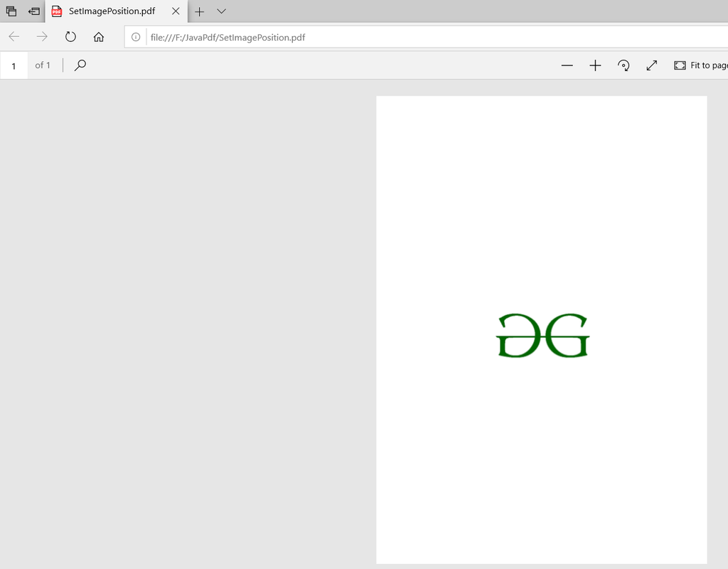Open PDF search magnifier
Viewport: 728px width, 569px height.
[x=80, y=65]
